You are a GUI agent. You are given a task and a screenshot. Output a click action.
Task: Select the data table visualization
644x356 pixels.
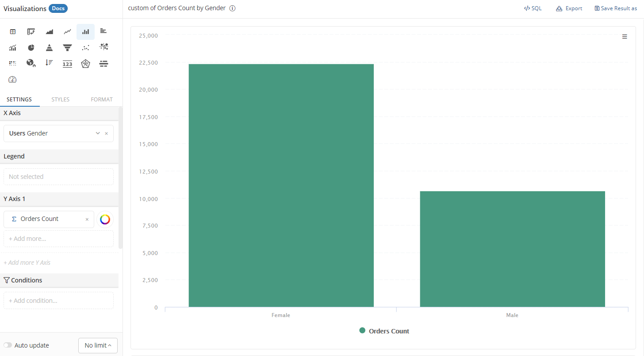pyautogui.click(x=13, y=31)
